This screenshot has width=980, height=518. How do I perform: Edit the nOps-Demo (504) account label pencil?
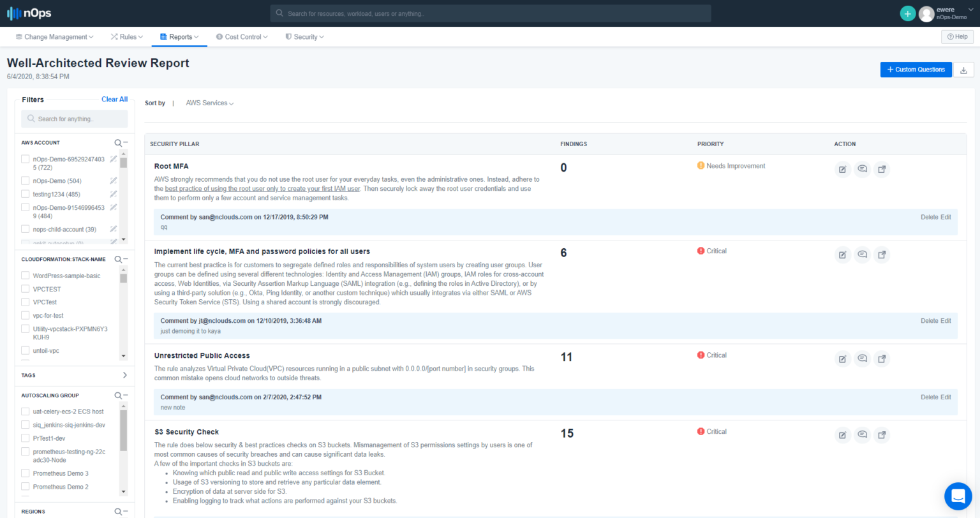113,181
